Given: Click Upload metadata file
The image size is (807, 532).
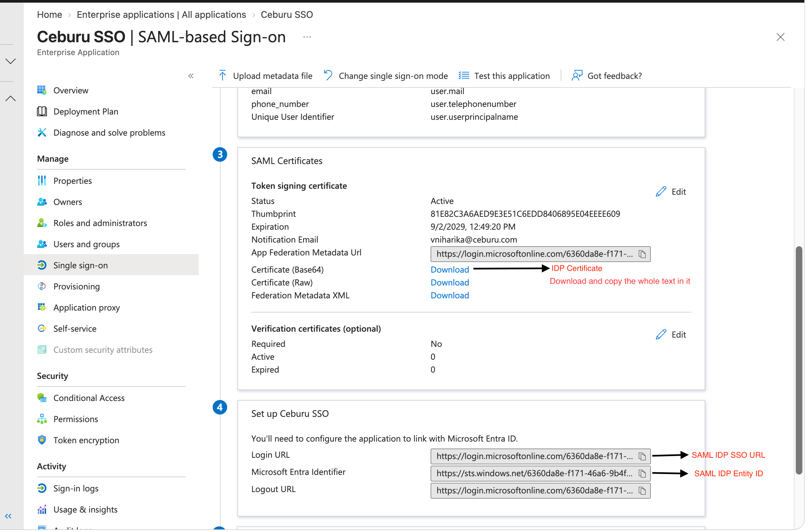Looking at the screenshot, I should tap(266, 76).
